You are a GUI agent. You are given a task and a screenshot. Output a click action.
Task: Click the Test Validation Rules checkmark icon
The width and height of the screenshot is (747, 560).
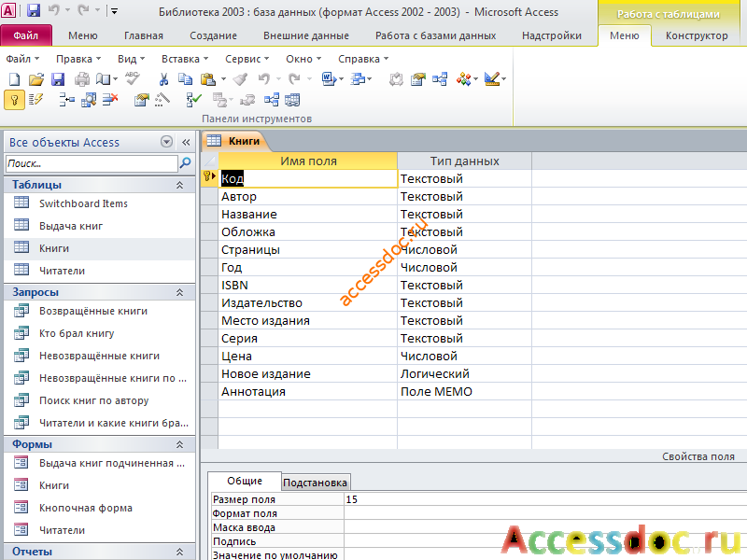(193, 100)
